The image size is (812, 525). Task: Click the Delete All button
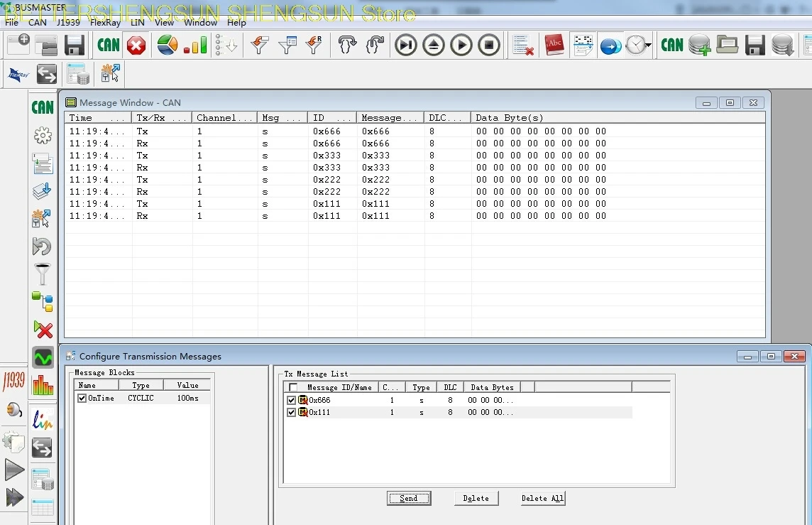pos(542,498)
